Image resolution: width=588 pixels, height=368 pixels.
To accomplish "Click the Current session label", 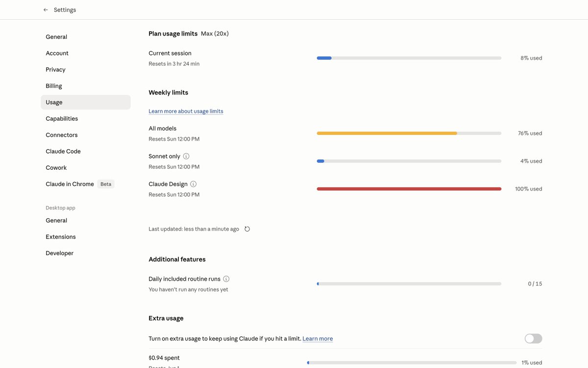I will coord(170,53).
